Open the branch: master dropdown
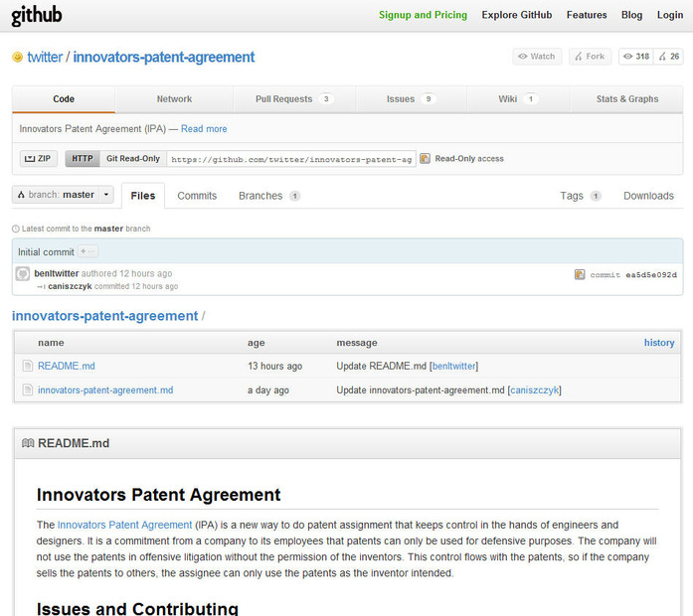The width and height of the screenshot is (693, 616). point(63,195)
